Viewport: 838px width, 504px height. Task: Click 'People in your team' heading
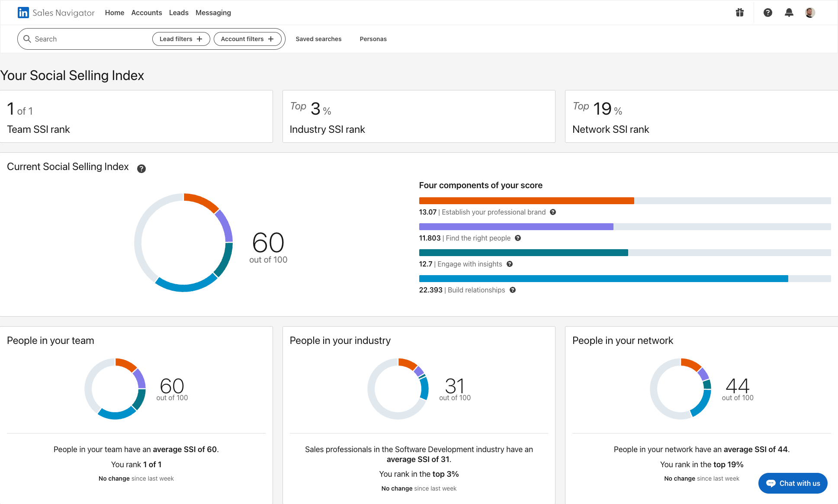coord(51,340)
